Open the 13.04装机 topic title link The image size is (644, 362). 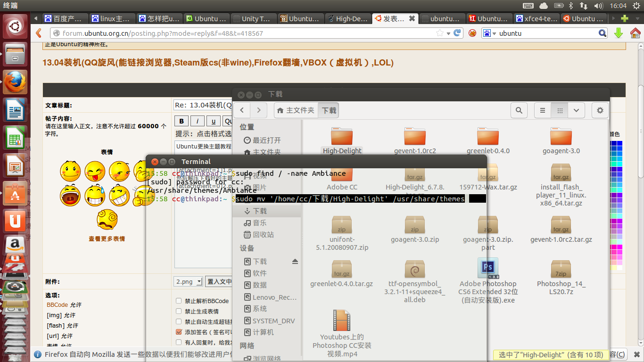pos(218,63)
